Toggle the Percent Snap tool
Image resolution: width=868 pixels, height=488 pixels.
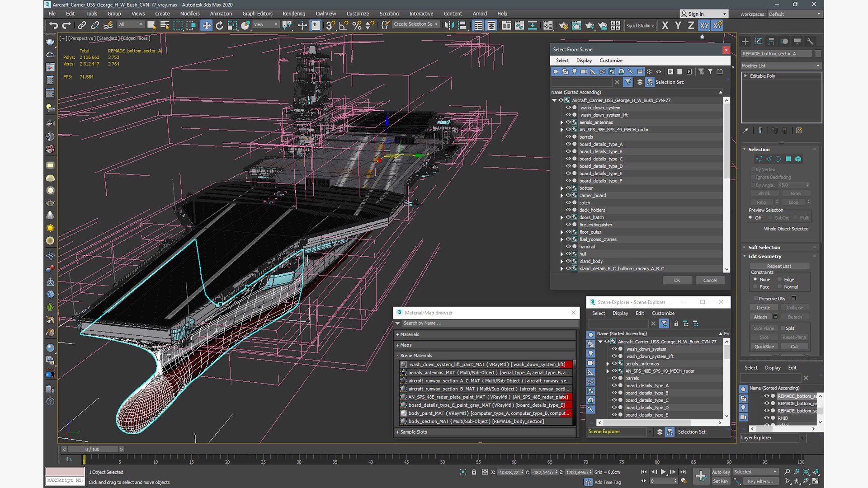[x=357, y=25]
